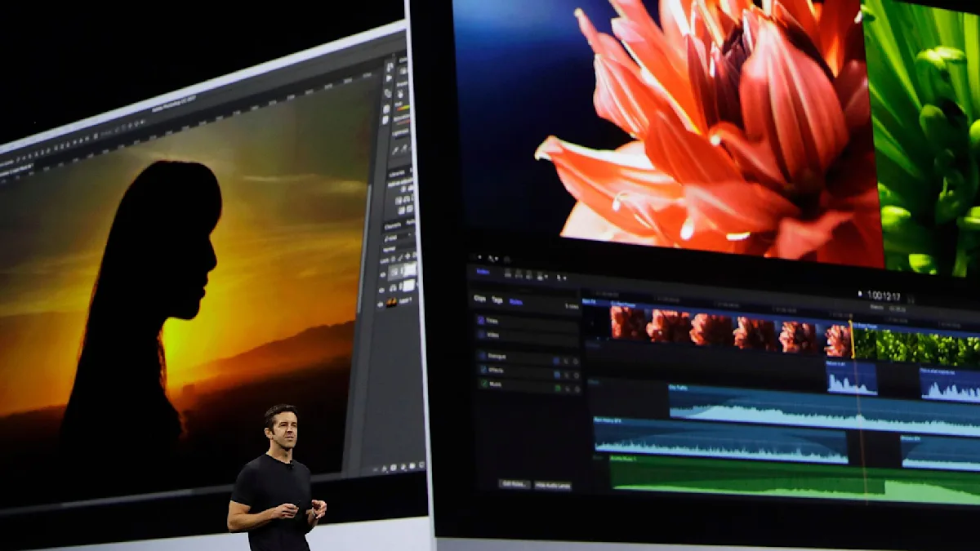980x551 pixels.
Task: Click the rightmost focus icon in Dialogue row
Action: [x=576, y=362]
